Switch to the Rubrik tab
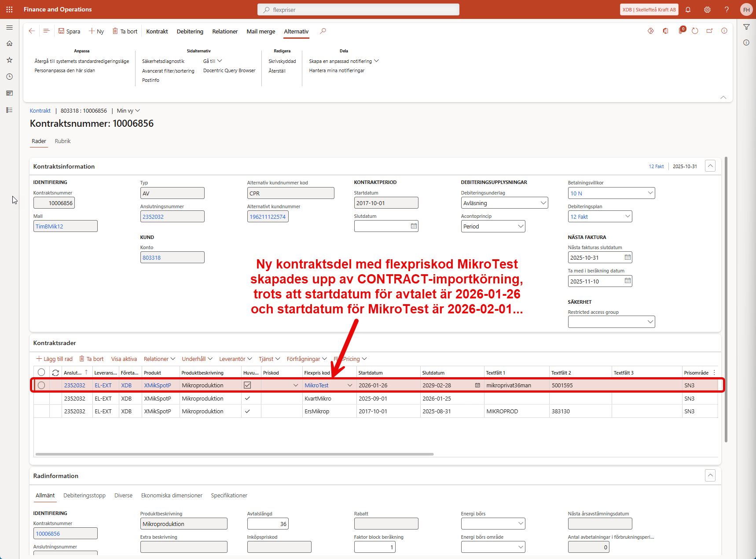This screenshot has height=559, width=756. coord(62,141)
